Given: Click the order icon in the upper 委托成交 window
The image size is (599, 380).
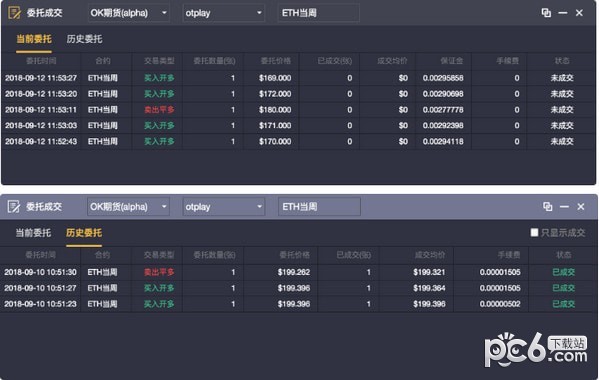Looking at the screenshot, I should point(15,13).
